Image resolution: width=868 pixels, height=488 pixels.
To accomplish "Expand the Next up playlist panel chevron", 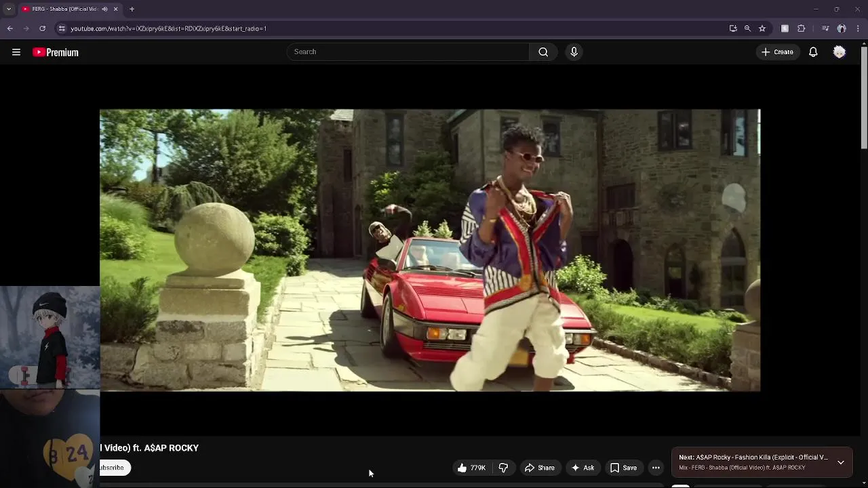I will (841, 462).
